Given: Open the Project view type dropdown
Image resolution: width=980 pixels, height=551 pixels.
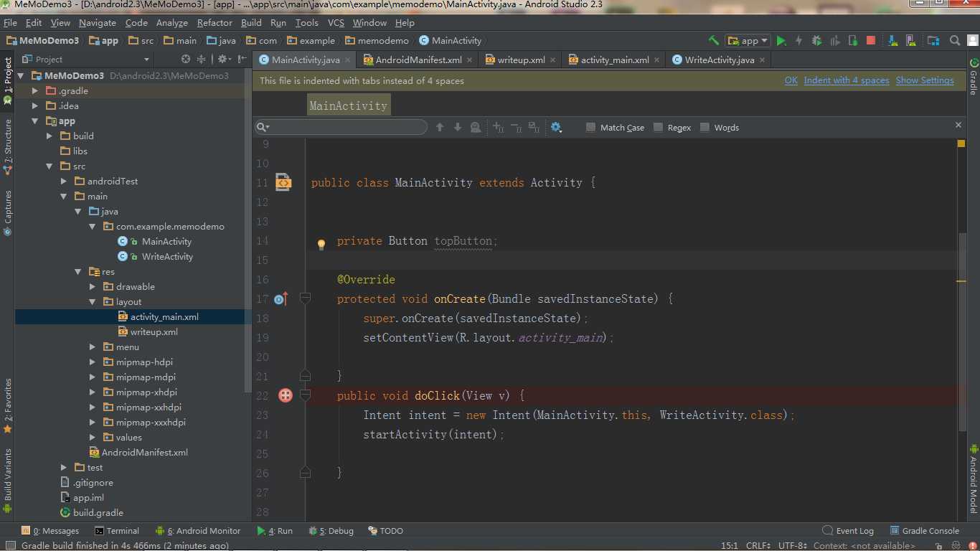Looking at the screenshot, I should (x=87, y=59).
